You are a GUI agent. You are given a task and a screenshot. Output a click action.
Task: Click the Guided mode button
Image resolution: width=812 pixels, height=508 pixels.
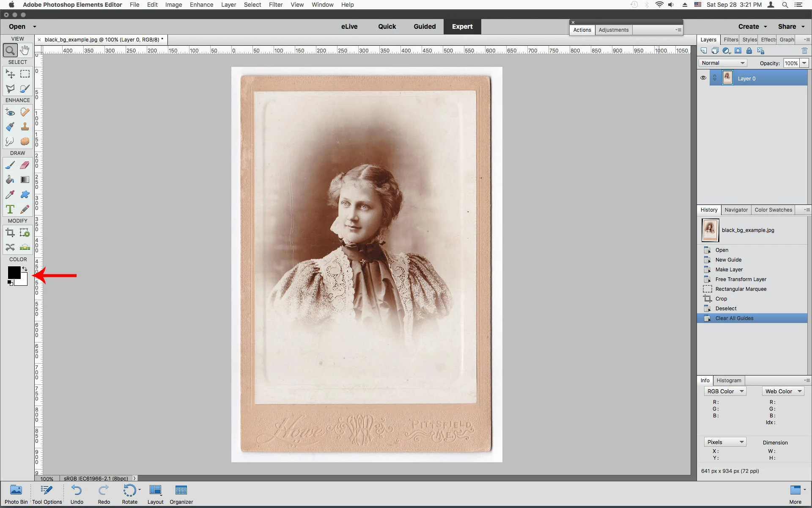425,26
